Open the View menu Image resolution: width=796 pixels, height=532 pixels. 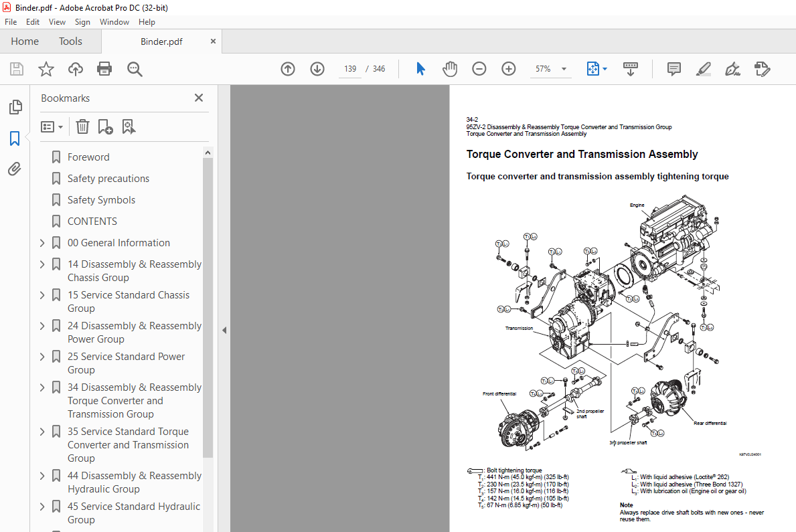pyautogui.click(x=57, y=22)
